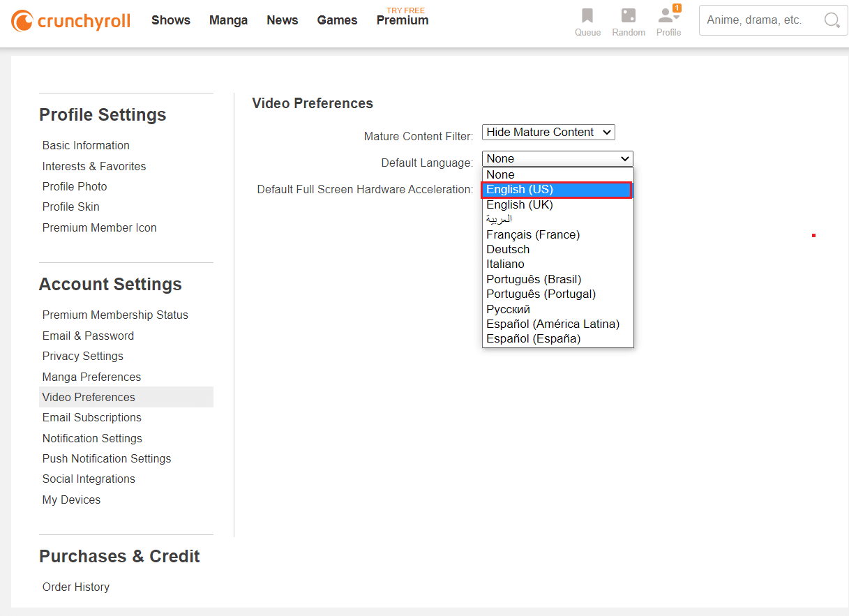
Task: Click the Random dice icon
Action: [x=628, y=16]
